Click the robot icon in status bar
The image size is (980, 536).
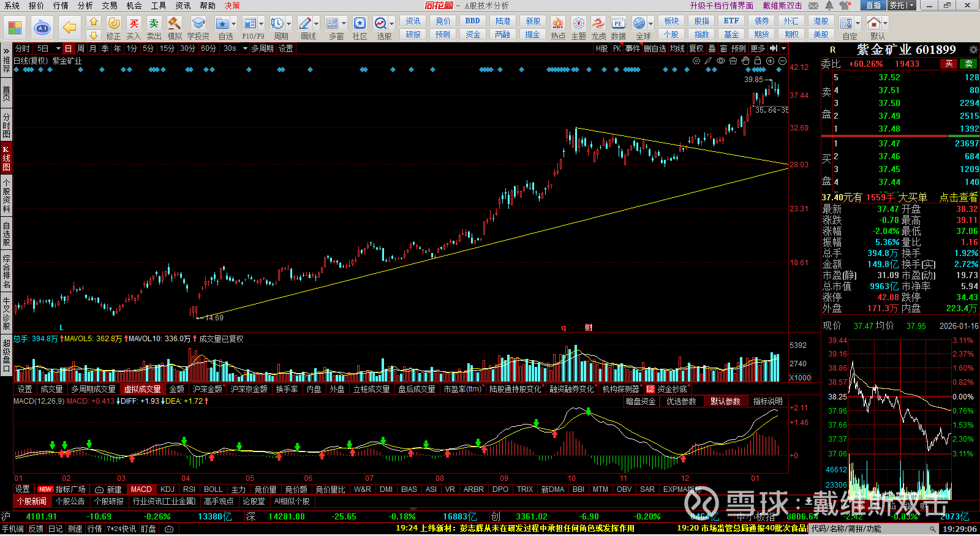click(169, 529)
